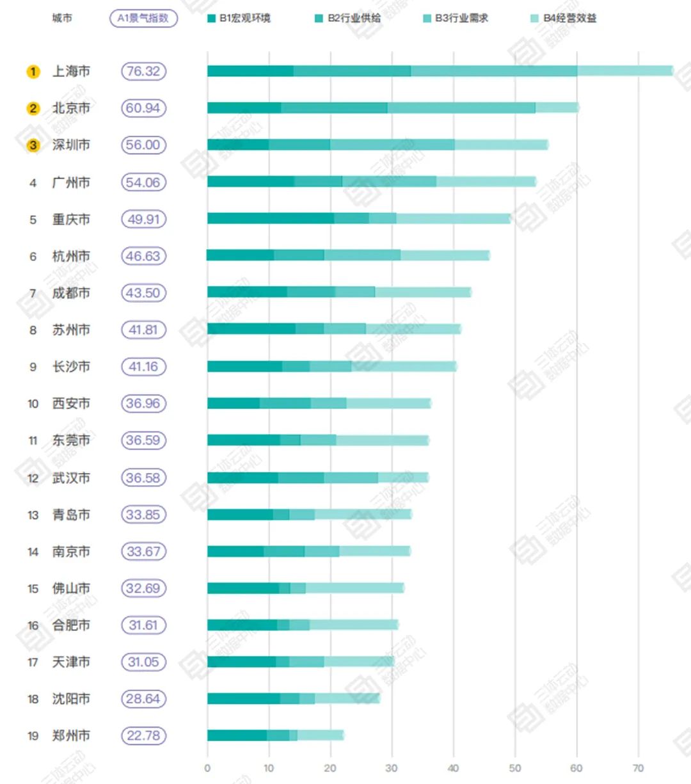Click the 天津市 city label
The width and height of the screenshot is (691, 784).
click(71, 662)
